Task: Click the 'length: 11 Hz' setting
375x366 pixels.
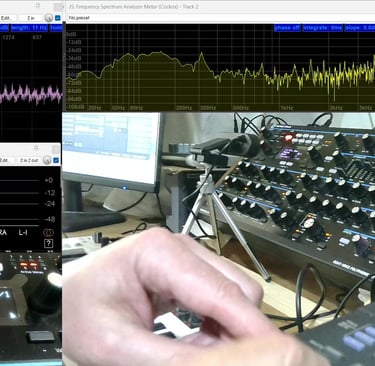Action: click(29, 28)
